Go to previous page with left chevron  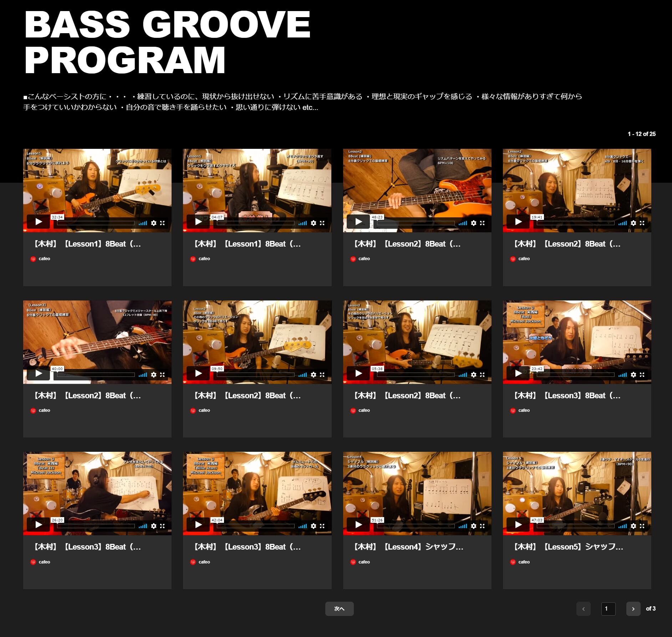click(583, 609)
